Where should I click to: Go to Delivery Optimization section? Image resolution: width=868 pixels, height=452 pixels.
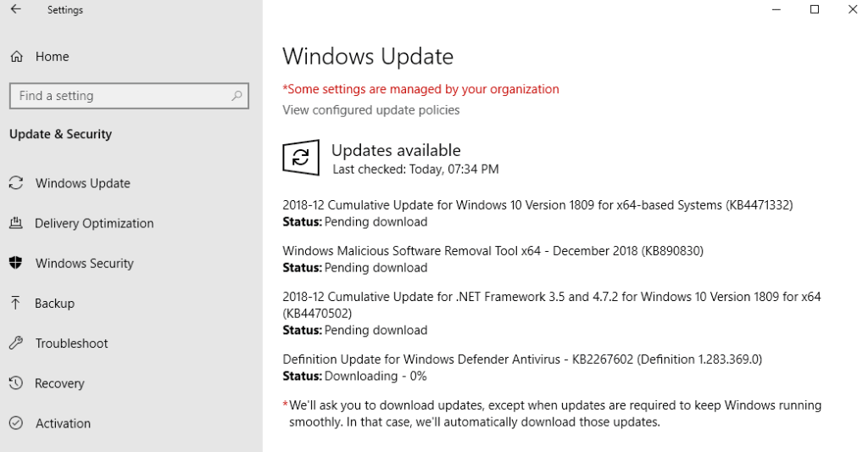click(94, 223)
